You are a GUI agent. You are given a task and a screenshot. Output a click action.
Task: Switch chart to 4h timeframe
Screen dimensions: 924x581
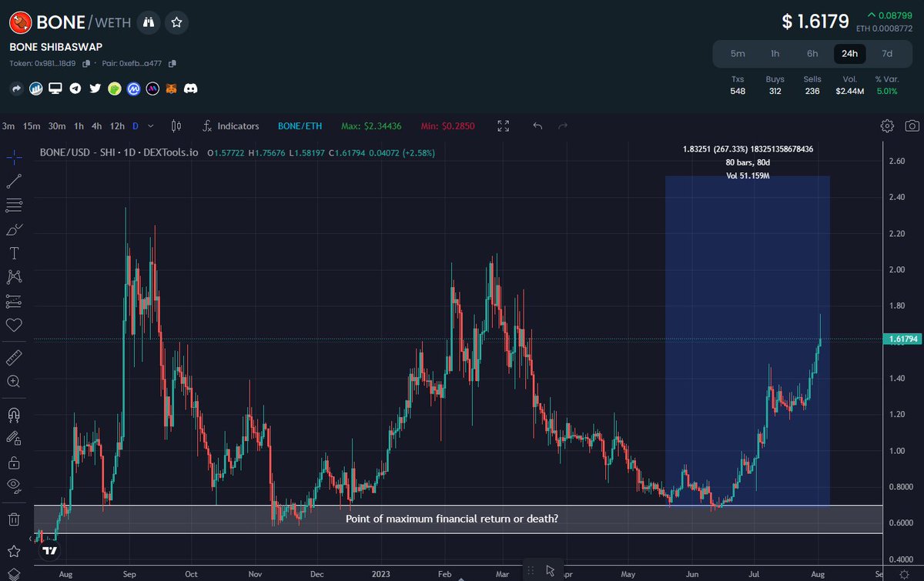click(x=96, y=125)
